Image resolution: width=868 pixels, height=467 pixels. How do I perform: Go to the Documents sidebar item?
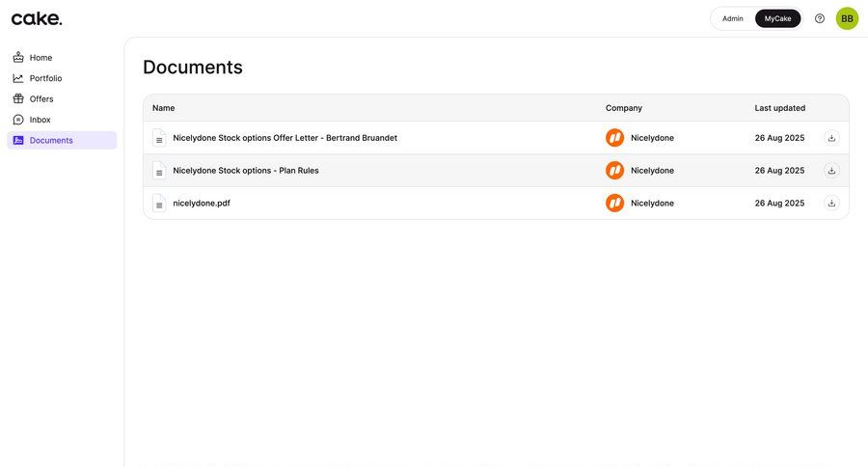(x=51, y=141)
